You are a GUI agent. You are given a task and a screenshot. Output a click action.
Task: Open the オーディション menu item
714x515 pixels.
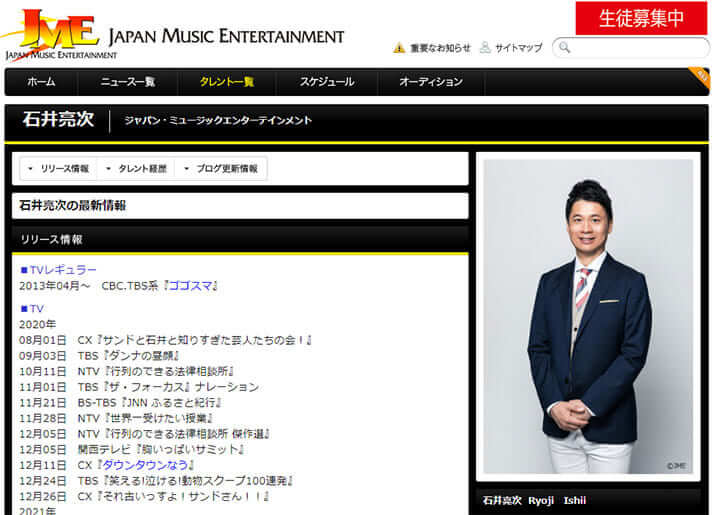(x=431, y=82)
